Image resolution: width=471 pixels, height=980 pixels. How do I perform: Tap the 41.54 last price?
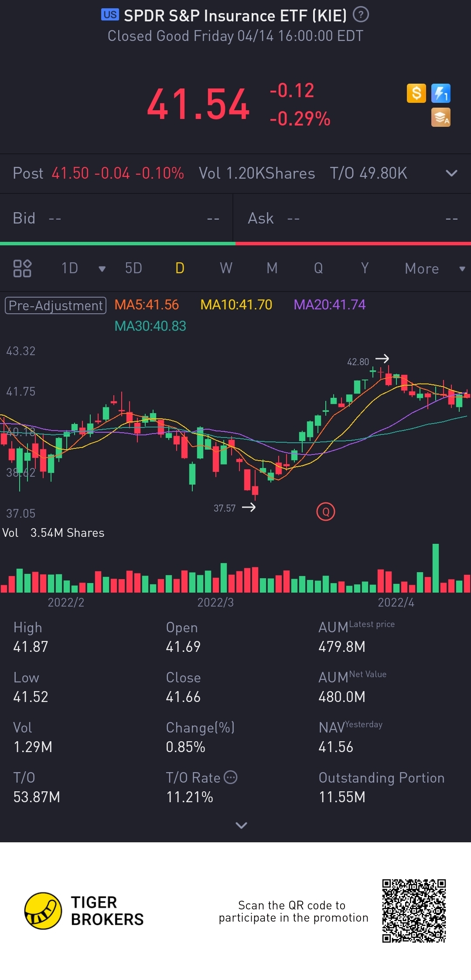pyautogui.click(x=198, y=105)
